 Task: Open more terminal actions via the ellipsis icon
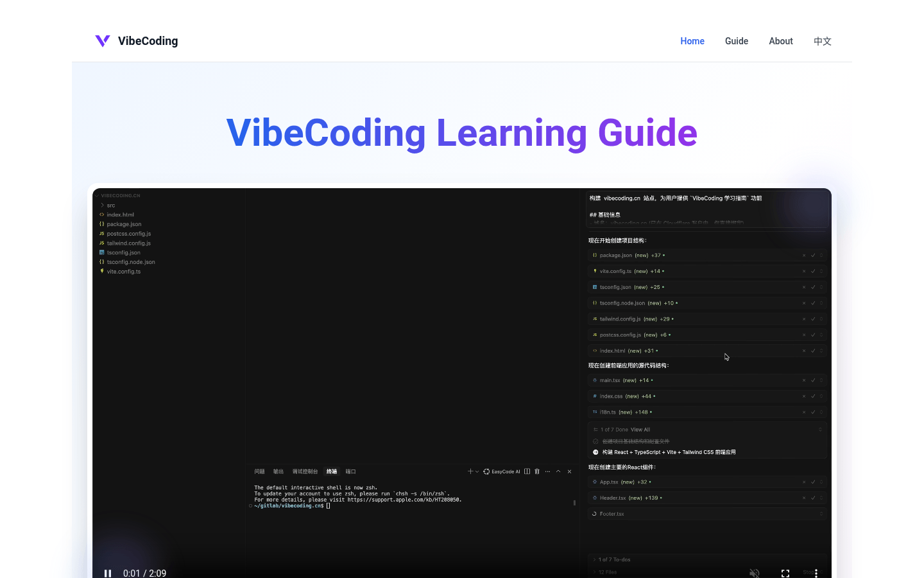(x=547, y=471)
